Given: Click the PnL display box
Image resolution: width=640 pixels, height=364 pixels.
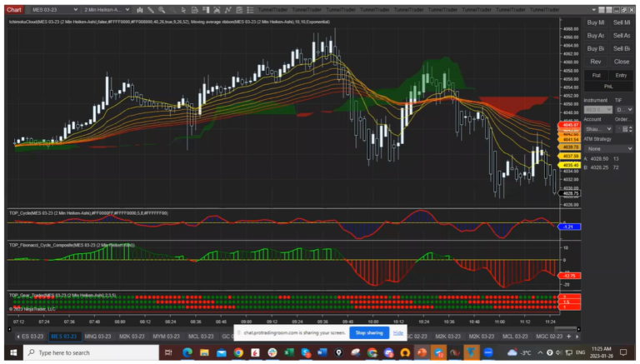Looking at the screenshot, I should coord(608,86).
